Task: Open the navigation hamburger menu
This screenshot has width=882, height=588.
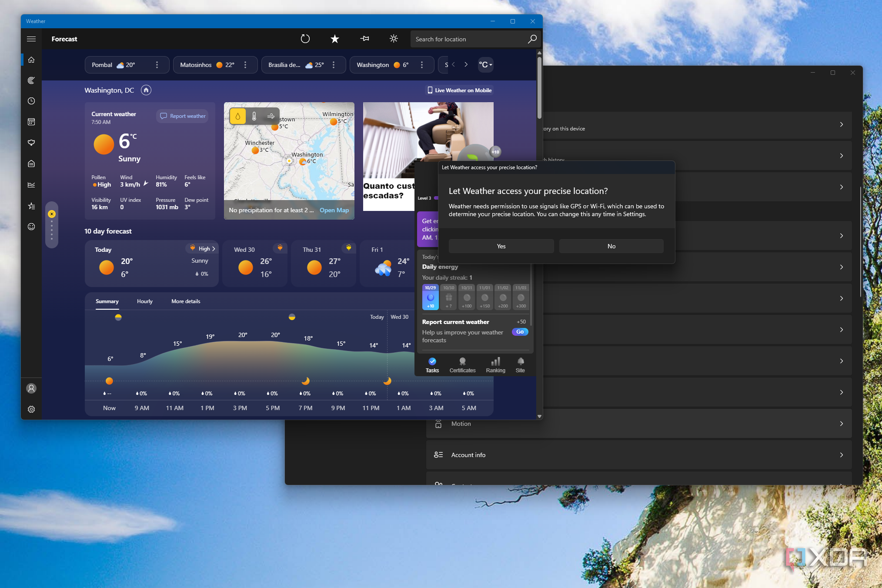Action: (31, 39)
